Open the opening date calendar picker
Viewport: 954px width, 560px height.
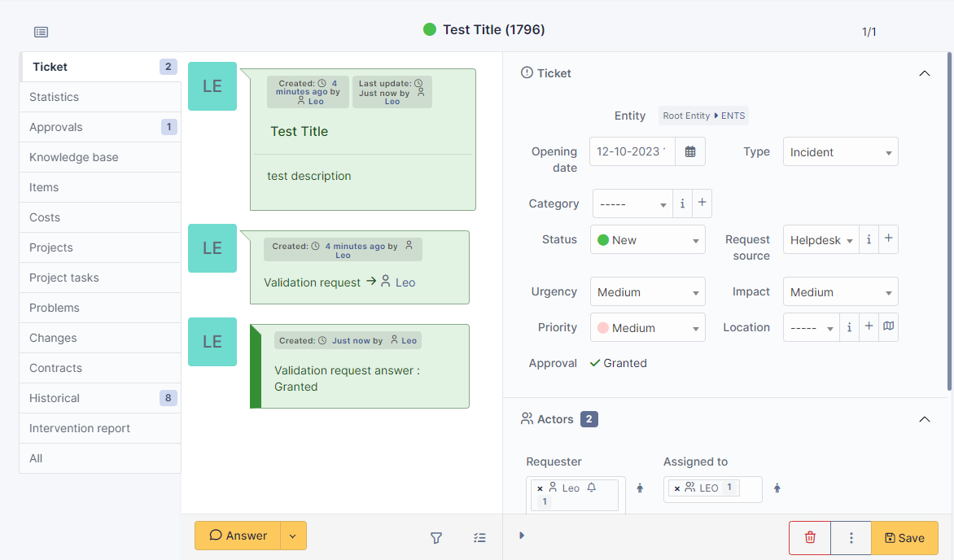tap(690, 151)
